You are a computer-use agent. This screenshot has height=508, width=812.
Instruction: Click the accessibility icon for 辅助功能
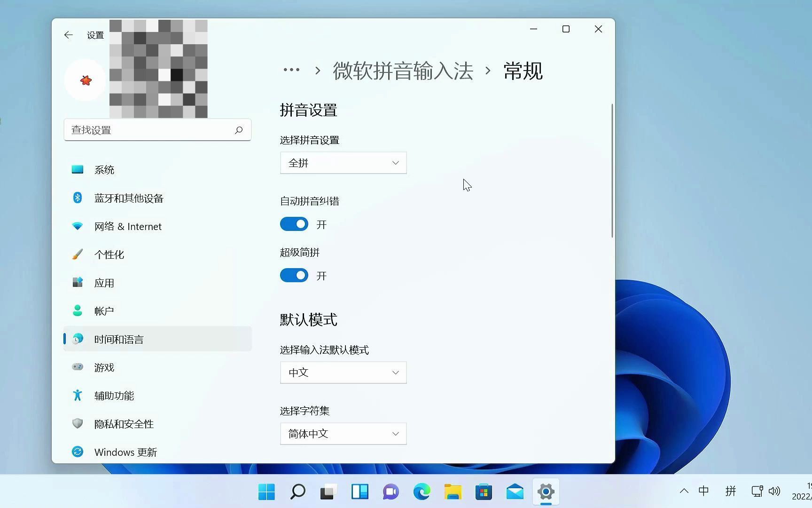(x=78, y=395)
